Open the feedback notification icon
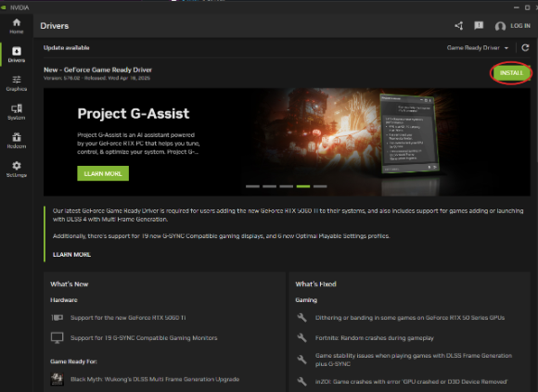The height and width of the screenshot is (392, 538). [479, 25]
